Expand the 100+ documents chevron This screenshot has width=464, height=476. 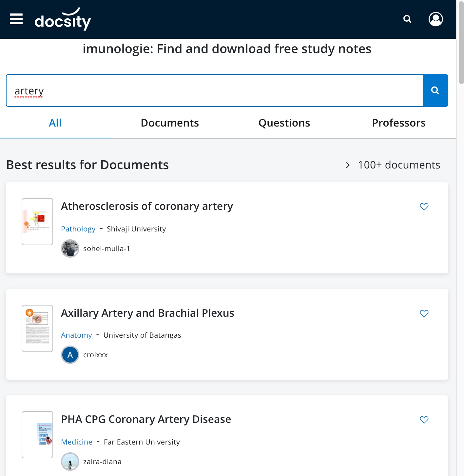click(348, 165)
